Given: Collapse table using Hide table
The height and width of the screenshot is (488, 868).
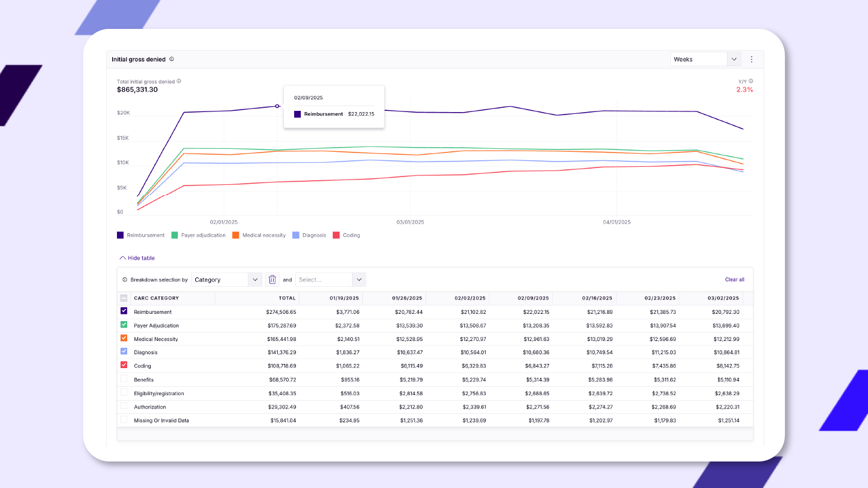Looking at the screenshot, I should (x=137, y=258).
